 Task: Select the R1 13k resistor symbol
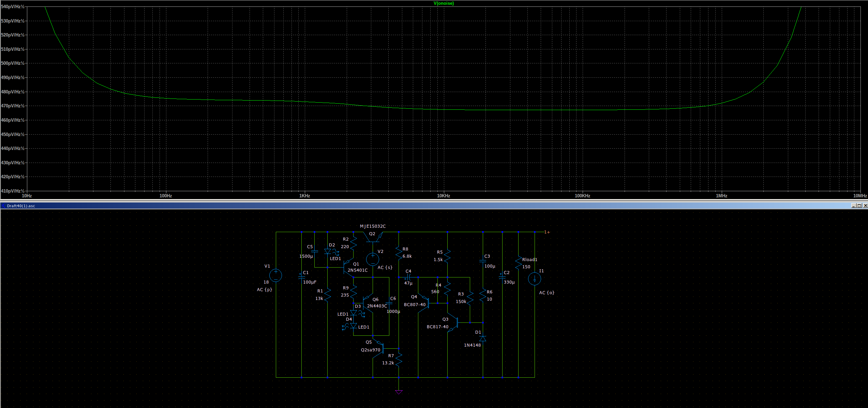pyautogui.click(x=327, y=294)
